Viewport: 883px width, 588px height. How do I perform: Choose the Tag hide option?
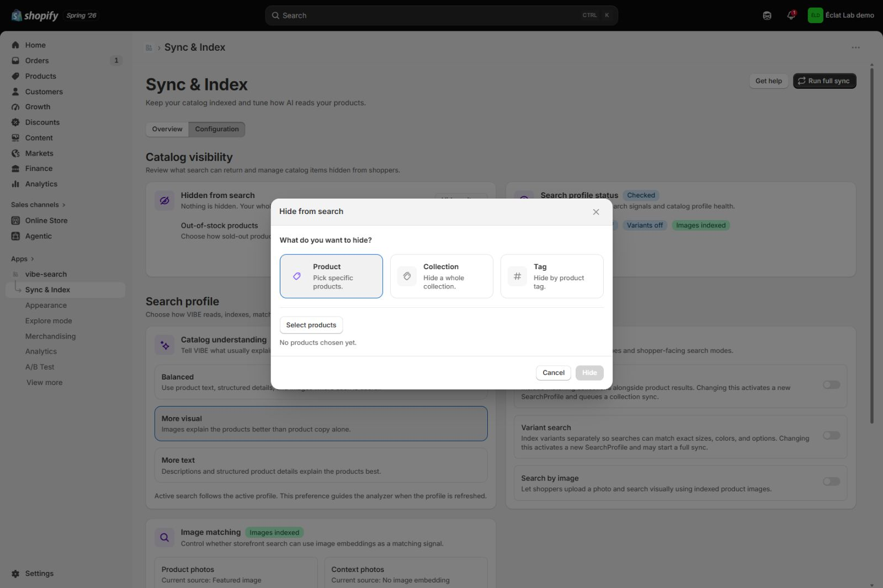tap(552, 276)
